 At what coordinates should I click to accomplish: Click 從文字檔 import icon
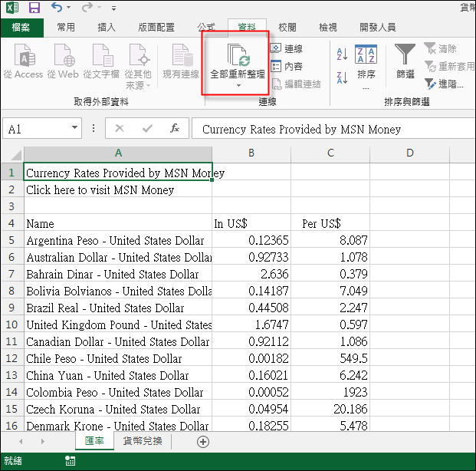pos(101,61)
